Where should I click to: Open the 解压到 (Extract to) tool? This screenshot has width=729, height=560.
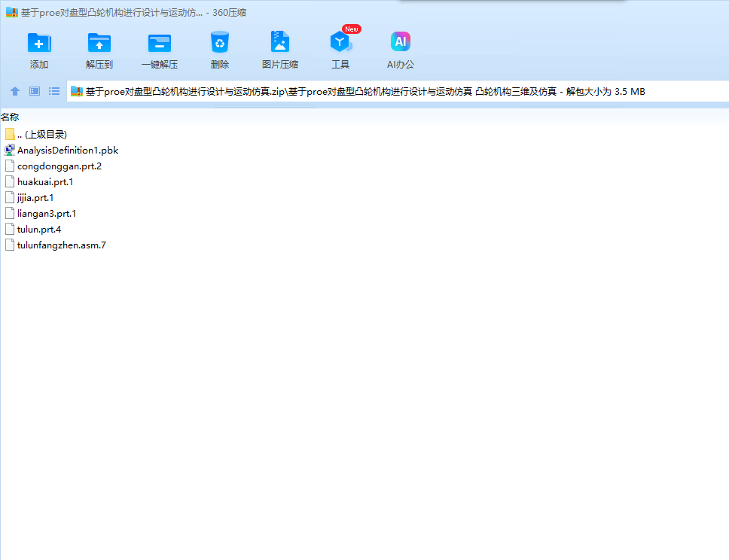[x=99, y=43]
